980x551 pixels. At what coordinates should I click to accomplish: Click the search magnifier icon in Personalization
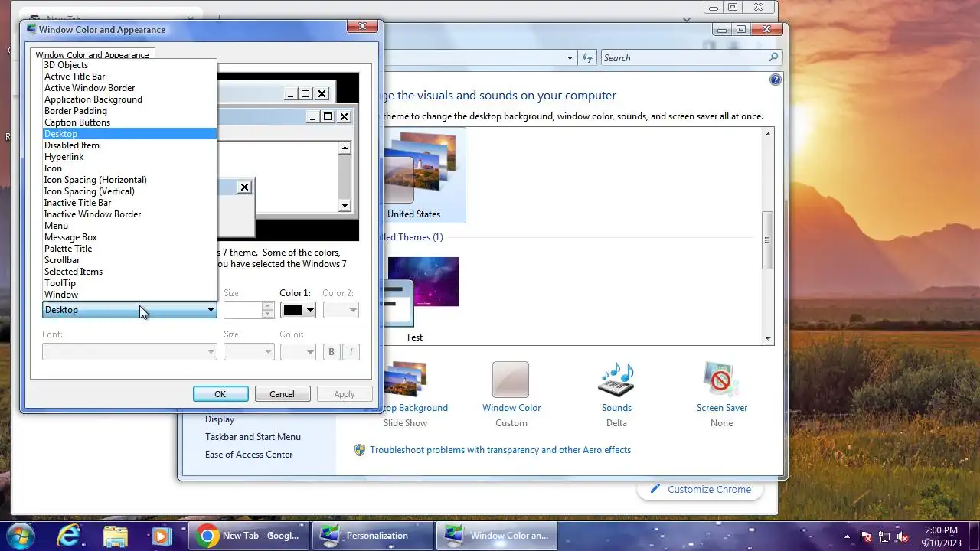tap(773, 57)
